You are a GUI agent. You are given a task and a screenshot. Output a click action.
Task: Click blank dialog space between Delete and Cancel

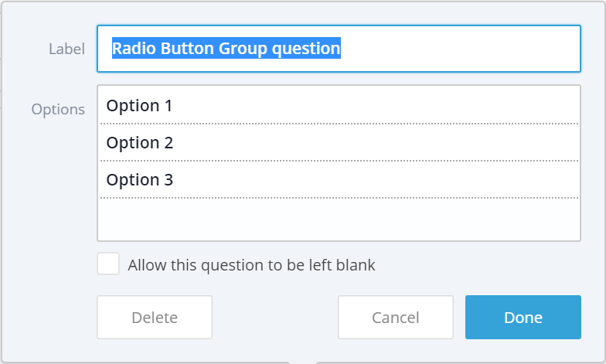pyautogui.click(x=275, y=317)
